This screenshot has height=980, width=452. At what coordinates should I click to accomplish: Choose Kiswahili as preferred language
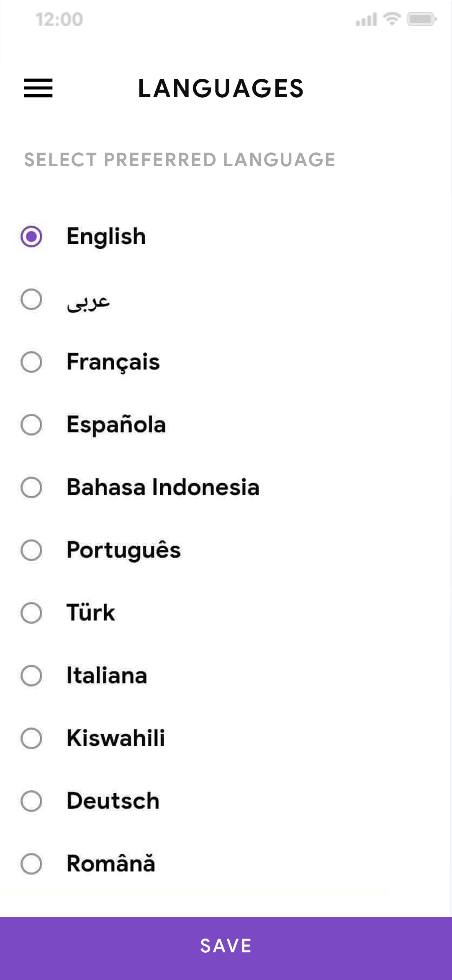click(31, 738)
